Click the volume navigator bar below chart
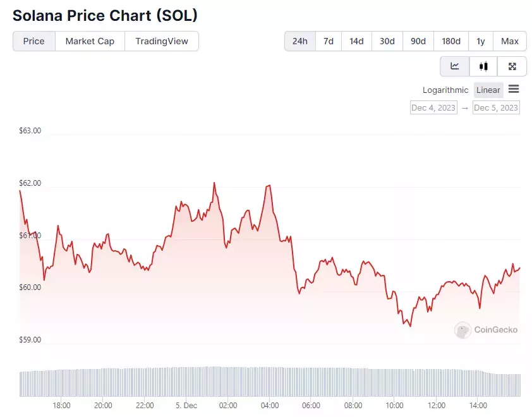The width and height of the screenshot is (532, 417). pos(270,382)
